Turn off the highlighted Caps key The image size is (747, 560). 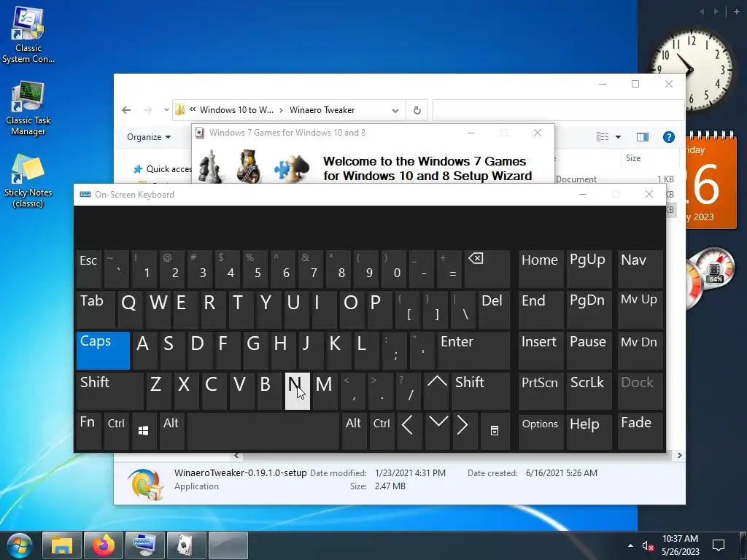click(x=103, y=351)
